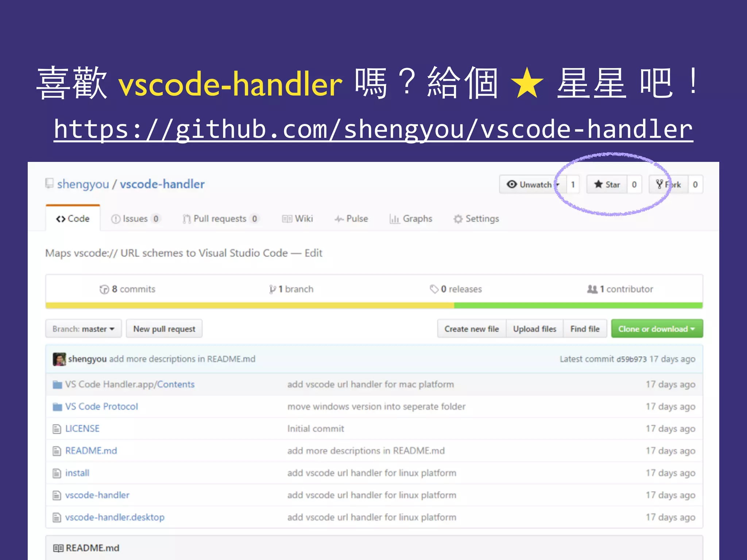The width and height of the screenshot is (747, 560).
Task: Click Create new file
Action: click(472, 329)
